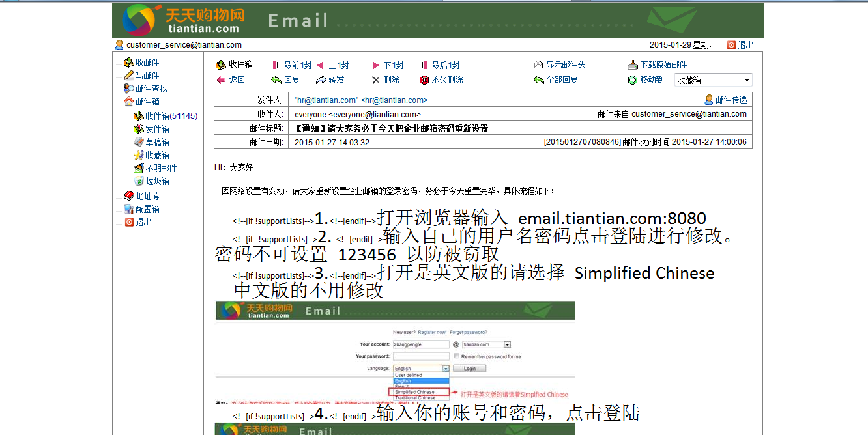The image size is (868, 435).
Task: Click sender address hr@tiantian.com
Action: pyautogui.click(x=394, y=100)
